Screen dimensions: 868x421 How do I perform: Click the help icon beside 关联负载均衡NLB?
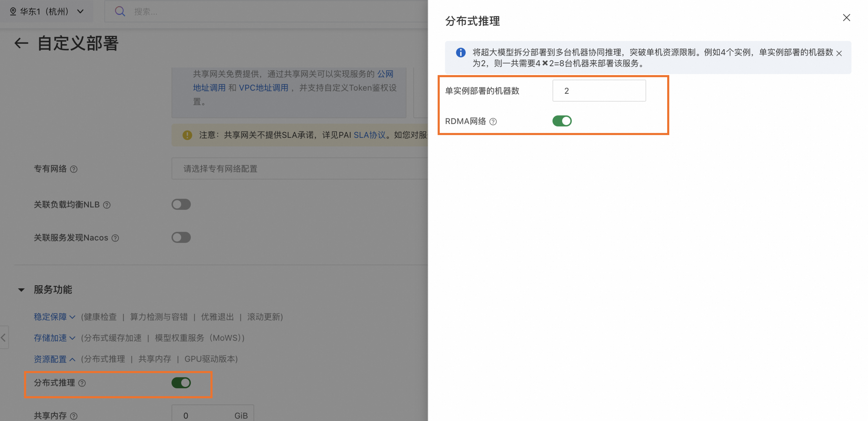point(106,205)
